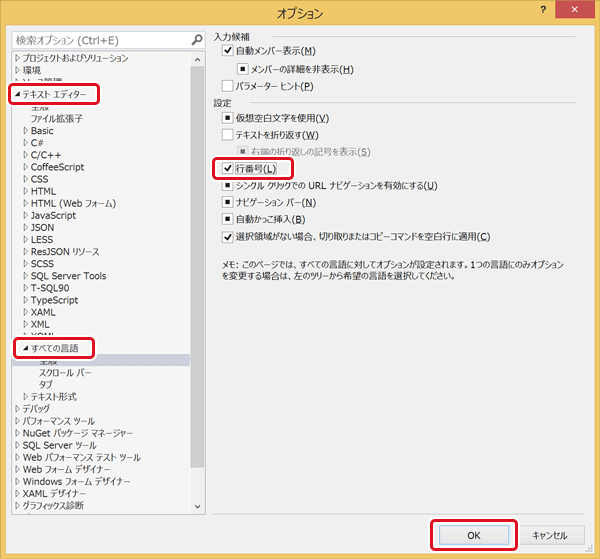Screen dimensions: 600x559
Task: Select Windows フォーム デザイナー tree item
Action: 76,481
